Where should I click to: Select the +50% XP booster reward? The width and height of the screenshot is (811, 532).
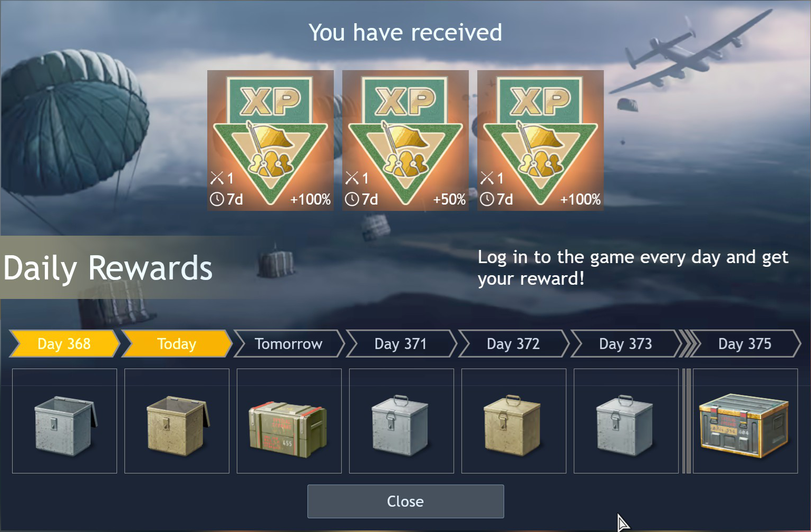405,140
